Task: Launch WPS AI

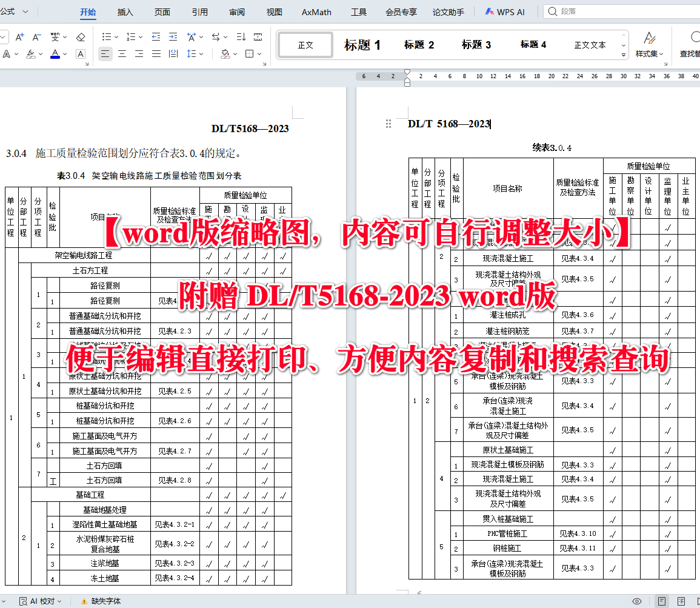Action: pos(505,12)
